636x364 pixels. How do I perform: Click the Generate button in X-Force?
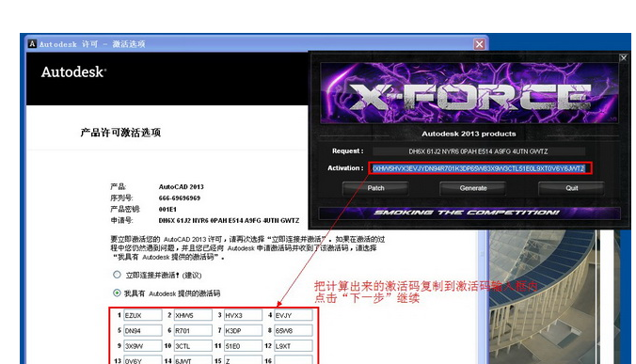(473, 188)
